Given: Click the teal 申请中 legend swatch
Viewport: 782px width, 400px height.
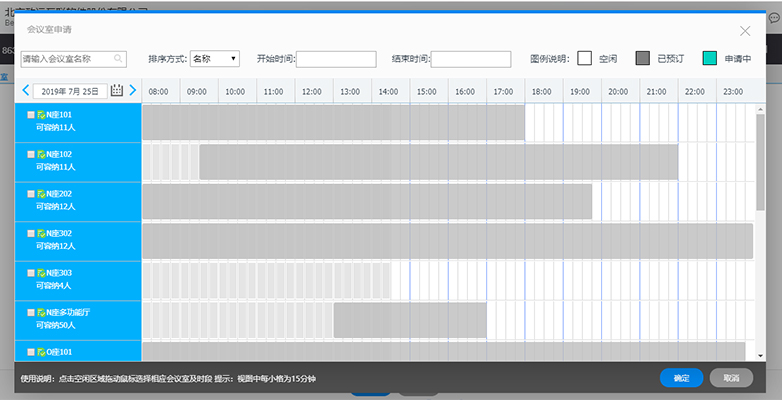Looking at the screenshot, I should (710, 59).
